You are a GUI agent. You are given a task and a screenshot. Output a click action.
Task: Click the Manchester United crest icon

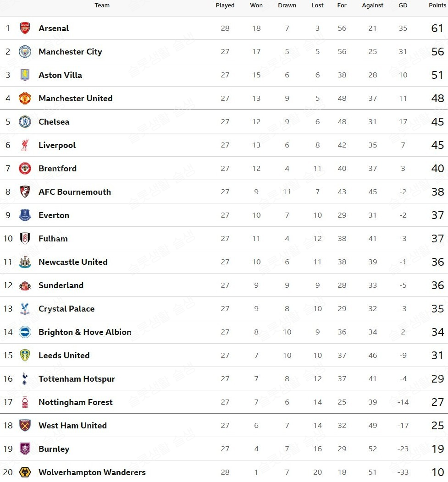coord(25,99)
